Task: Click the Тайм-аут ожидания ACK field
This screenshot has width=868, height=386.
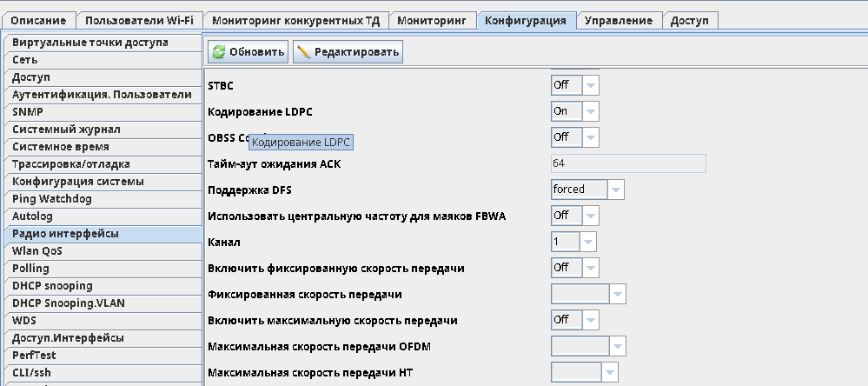Action: (627, 163)
